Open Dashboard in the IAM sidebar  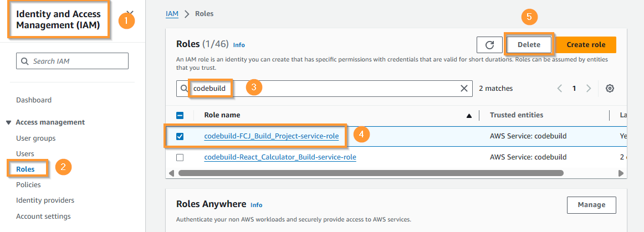click(x=34, y=100)
